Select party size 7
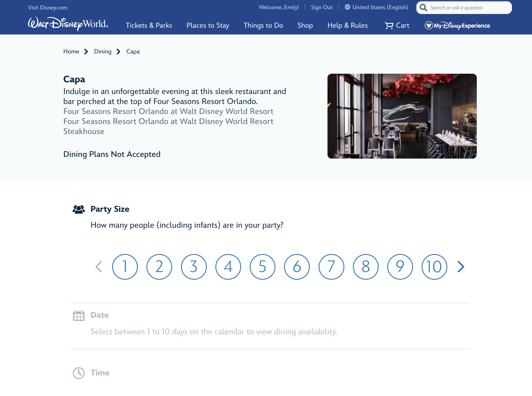This screenshot has height=396, width=532. (331, 267)
